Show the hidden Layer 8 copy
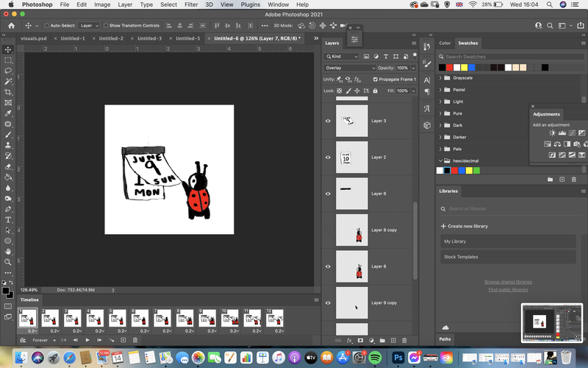Viewport: 588px width, 368px height. 328,230
